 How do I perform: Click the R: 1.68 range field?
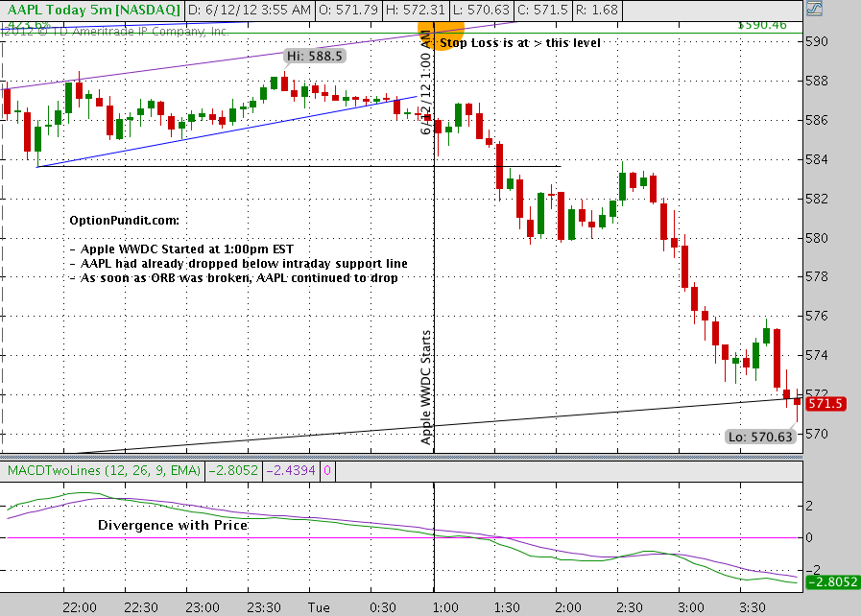595,10
